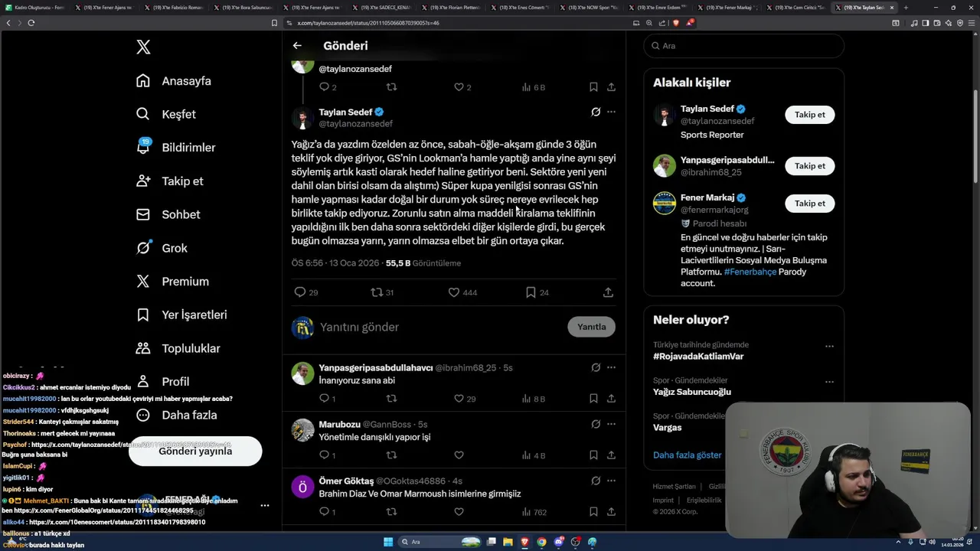Viewport: 980px width, 551px height.
Task: Open more options on main tweet
Action: click(611, 112)
